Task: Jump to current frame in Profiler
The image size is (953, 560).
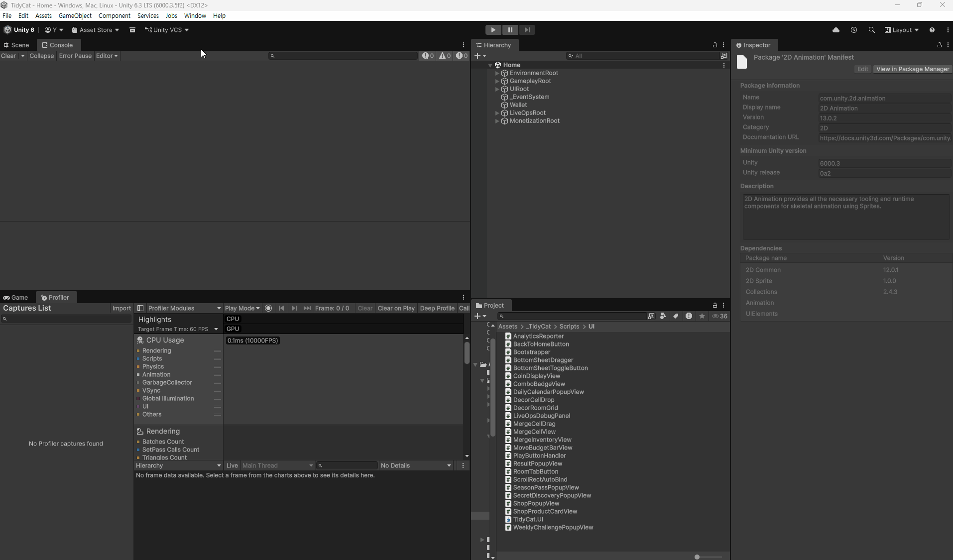Action: click(x=307, y=308)
